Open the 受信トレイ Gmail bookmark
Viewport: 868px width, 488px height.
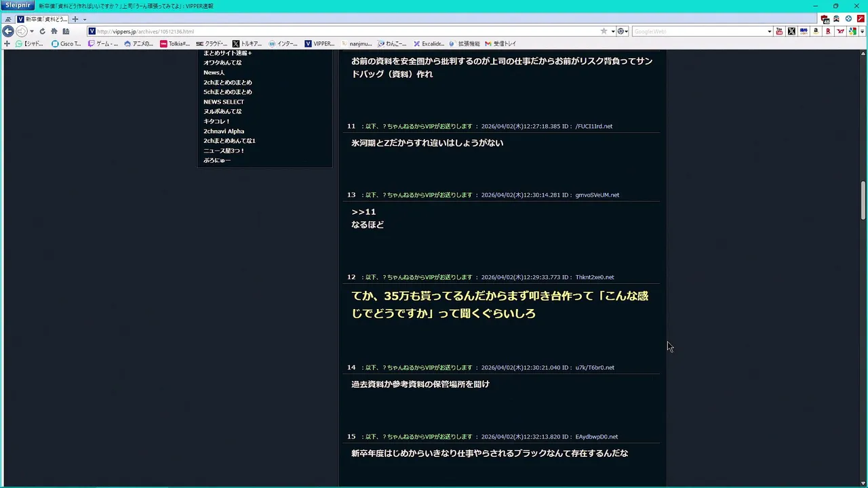coord(500,43)
